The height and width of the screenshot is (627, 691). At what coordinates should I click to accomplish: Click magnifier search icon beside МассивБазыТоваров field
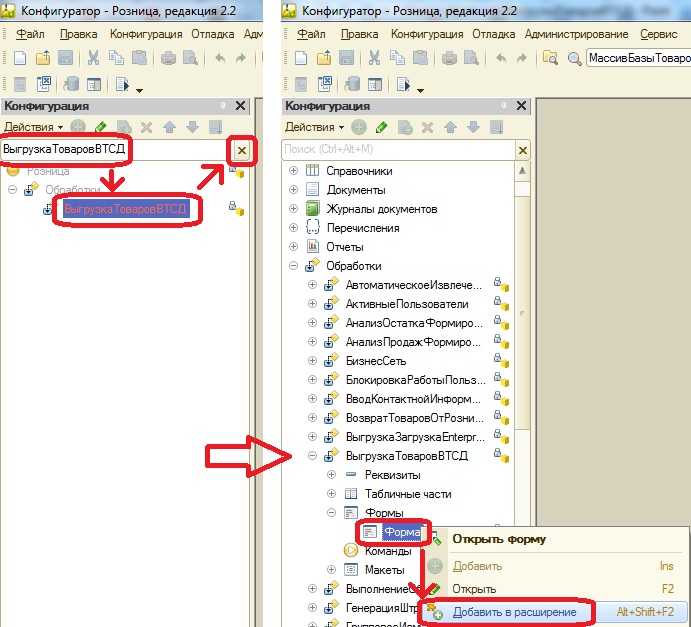574,58
